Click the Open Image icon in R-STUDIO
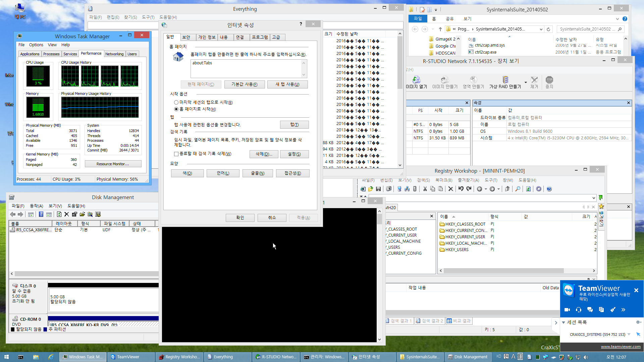Image resolution: width=644 pixels, height=362 pixels. point(416,82)
